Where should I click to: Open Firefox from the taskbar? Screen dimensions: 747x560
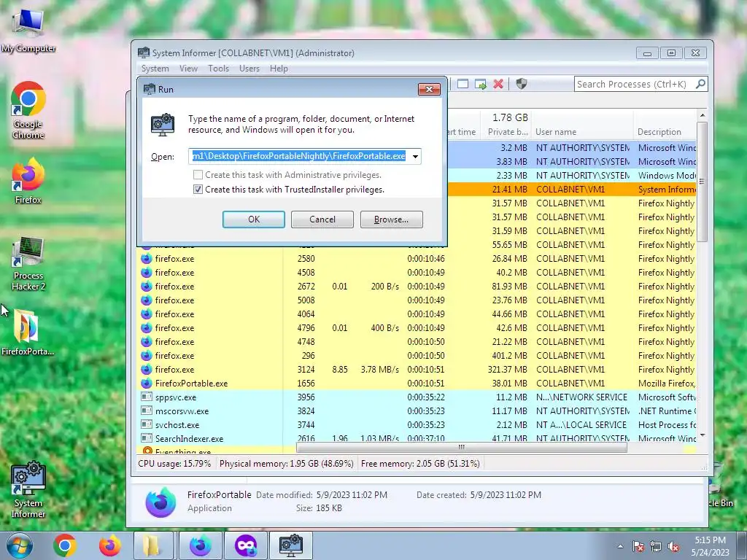pyautogui.click(x=109, y=545)
